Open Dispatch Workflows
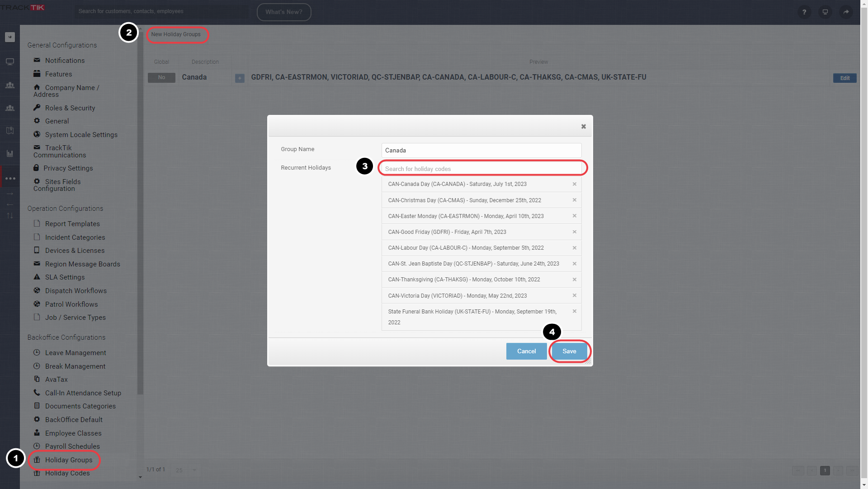The height and width of the screenshot is (489, 868). coord(75,291)
